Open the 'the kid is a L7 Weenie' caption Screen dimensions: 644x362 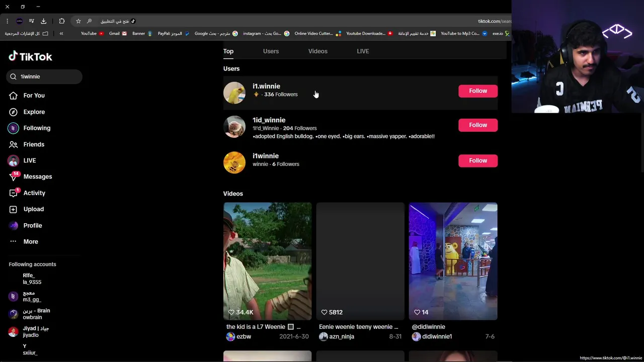(263, 327)
